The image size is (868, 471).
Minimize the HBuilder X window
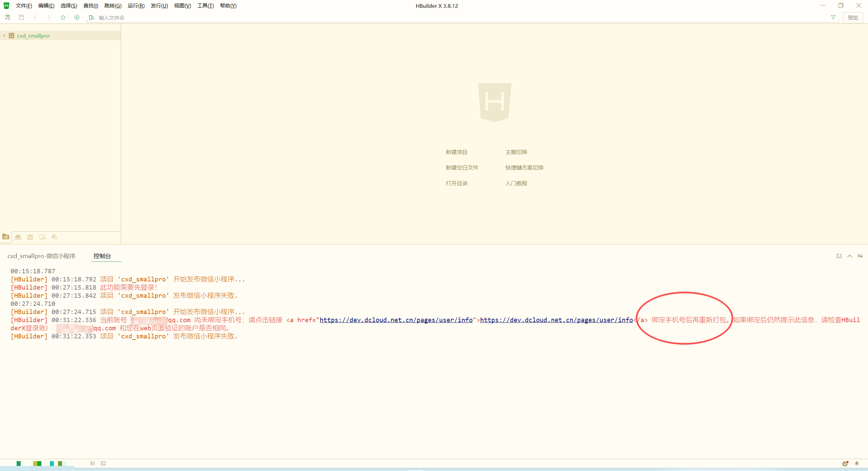click(823, 5)
